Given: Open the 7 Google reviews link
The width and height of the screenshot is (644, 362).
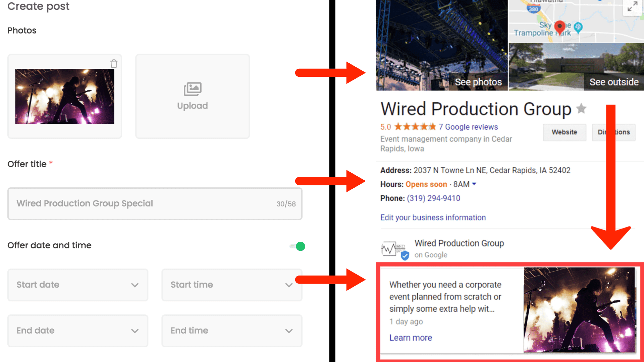Looking at the screenshot, I should tap(468, 127).
